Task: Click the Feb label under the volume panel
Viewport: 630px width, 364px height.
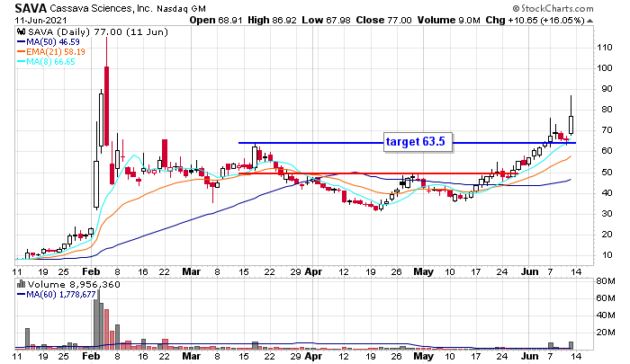Action: 91,356
